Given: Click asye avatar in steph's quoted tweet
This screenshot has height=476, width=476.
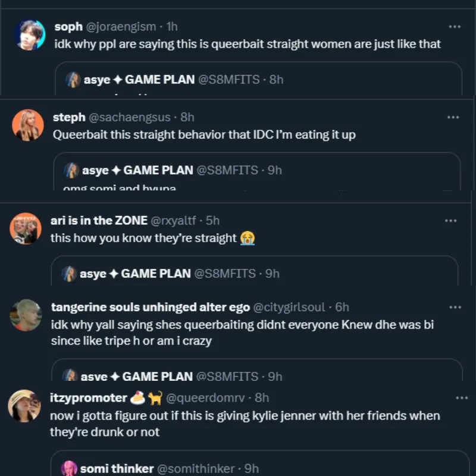Looking at the screenshot, I should tap(71, 170).
